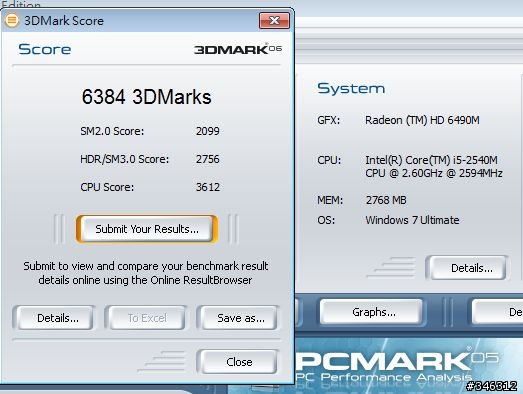Screen dimensions: 523x394
Task: Click the 3DMark Score window title text
Action: point(64,21)
